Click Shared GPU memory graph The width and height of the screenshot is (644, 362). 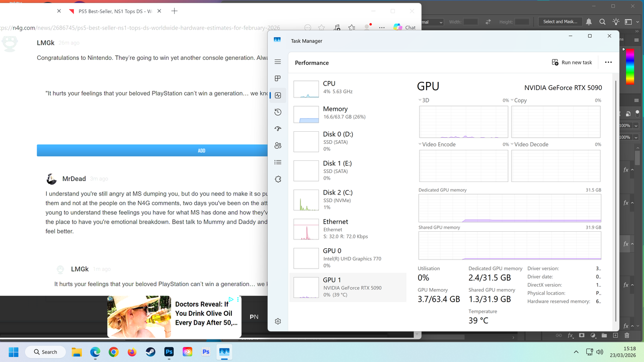510,245
